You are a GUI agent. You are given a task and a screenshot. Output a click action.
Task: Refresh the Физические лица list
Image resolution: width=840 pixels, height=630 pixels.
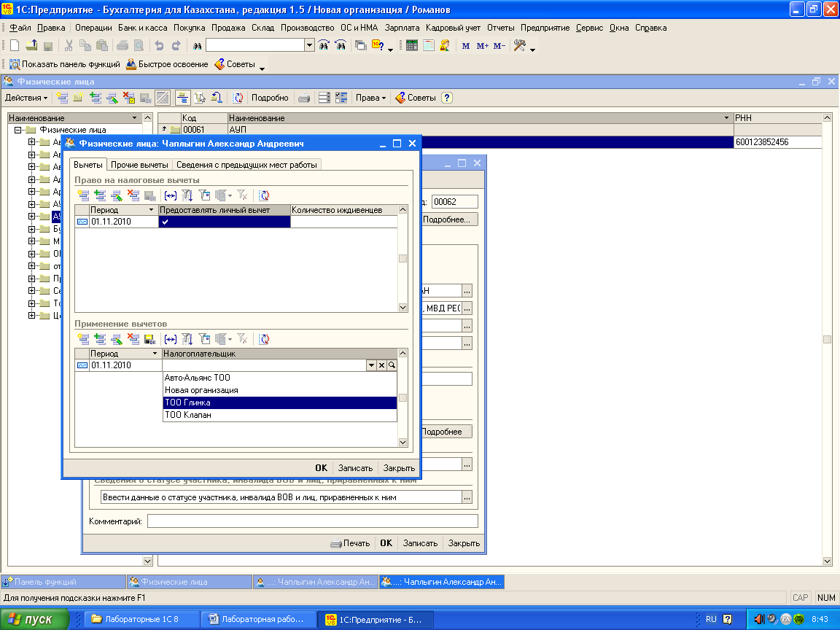tap(238, 98)
